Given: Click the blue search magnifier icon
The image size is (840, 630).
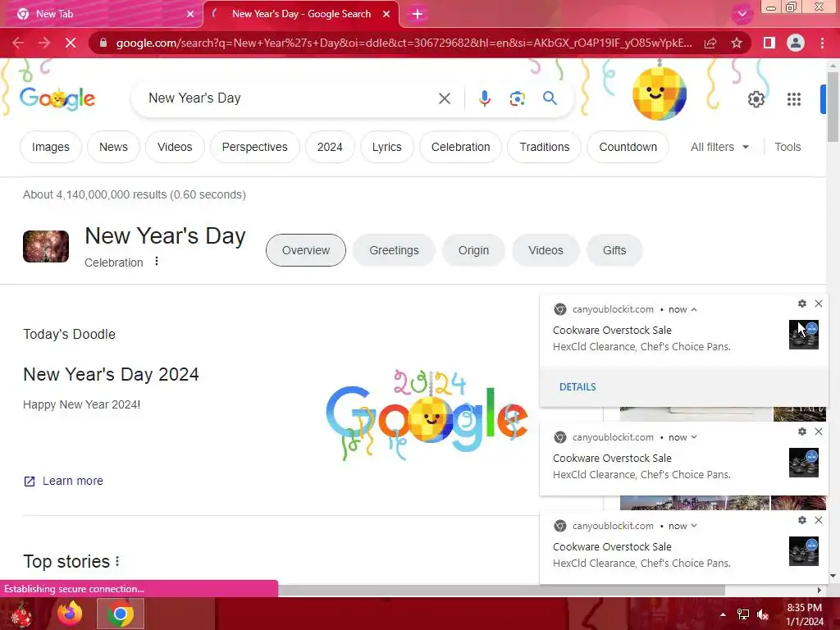Looking at the screenshot, I should coord(550,98).
